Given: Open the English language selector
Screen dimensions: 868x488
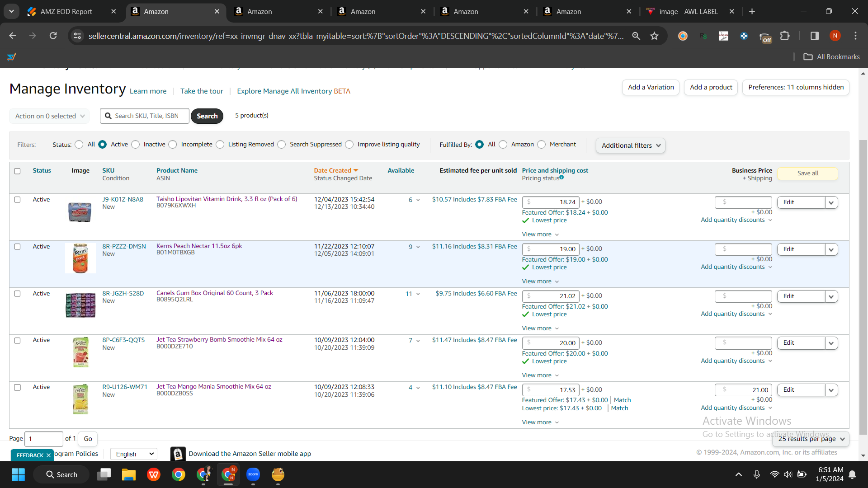Looking at the screenshot, I should tap(134, 454).
